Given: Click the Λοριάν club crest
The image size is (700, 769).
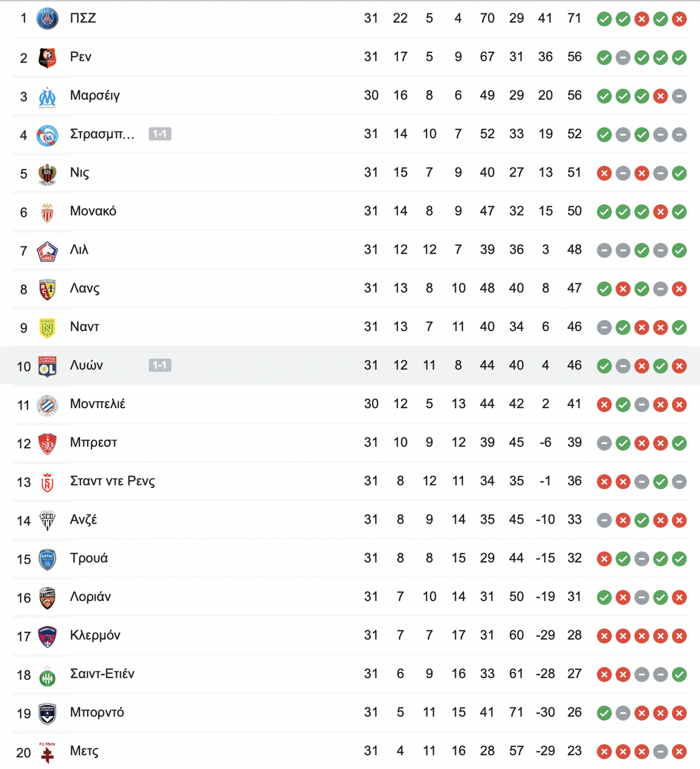Looking at the screenshot, I should click(47, 598).
